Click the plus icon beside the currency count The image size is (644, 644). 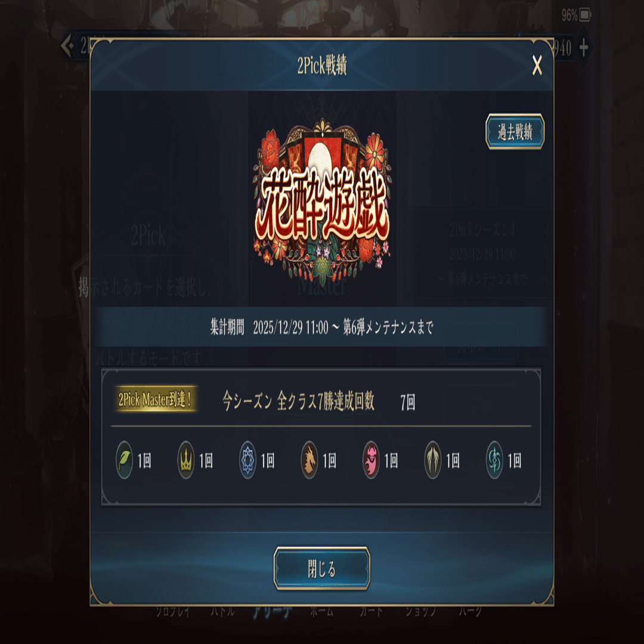[583, 48]
